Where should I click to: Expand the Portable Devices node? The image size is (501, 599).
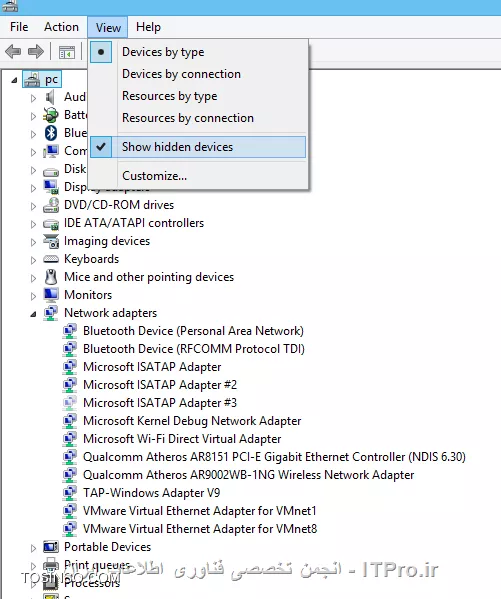coord(33,548)
